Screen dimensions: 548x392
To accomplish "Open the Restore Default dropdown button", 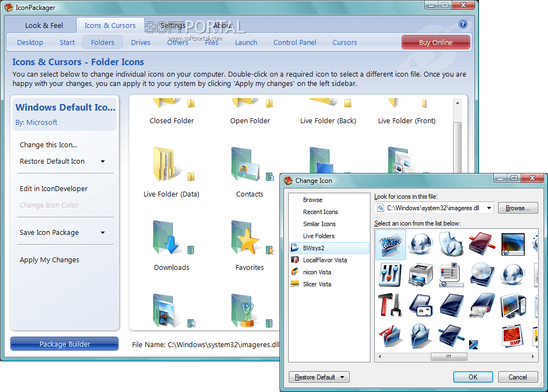I will (x=319, y=377).
